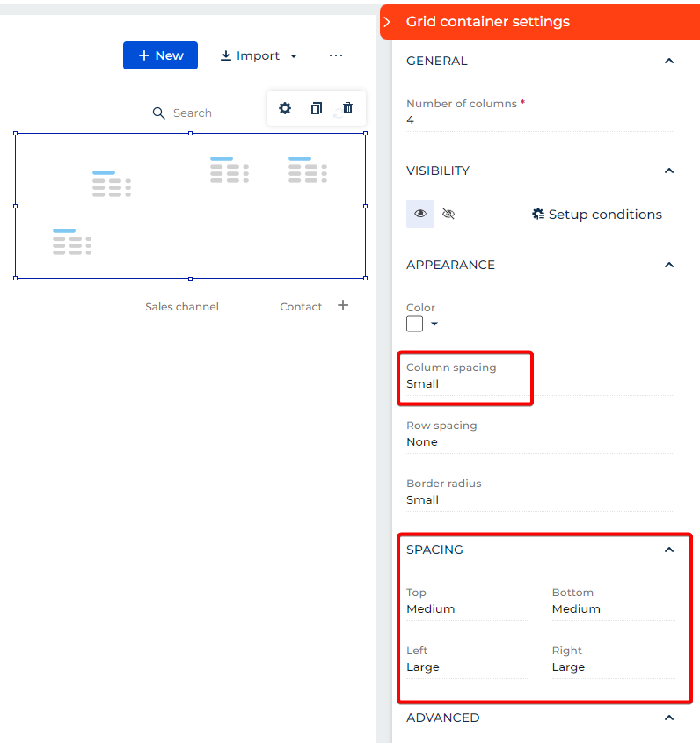This screenshot has width=700, height=743.
Task: Click the Setup conditions gear icon
Action: tap(538, 215)
